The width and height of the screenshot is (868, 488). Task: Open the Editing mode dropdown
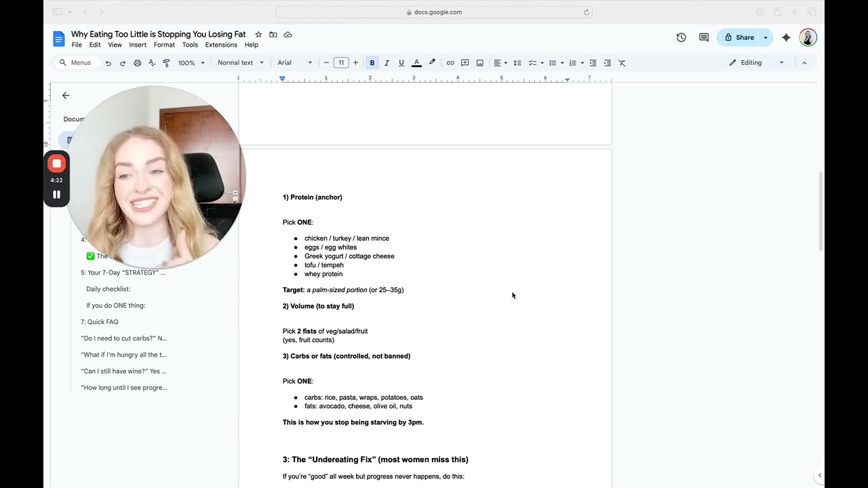[756, 63]
